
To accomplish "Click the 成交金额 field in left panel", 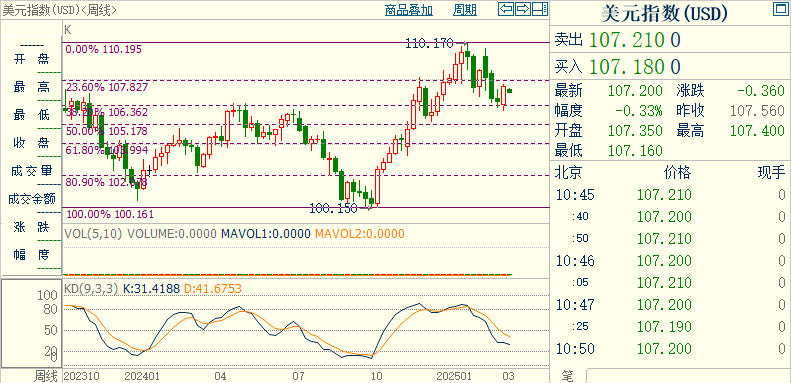I will (31, 198).
